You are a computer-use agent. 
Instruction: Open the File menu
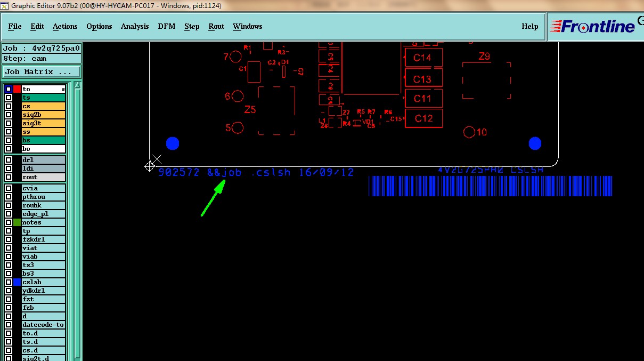(x=15, y=26)
